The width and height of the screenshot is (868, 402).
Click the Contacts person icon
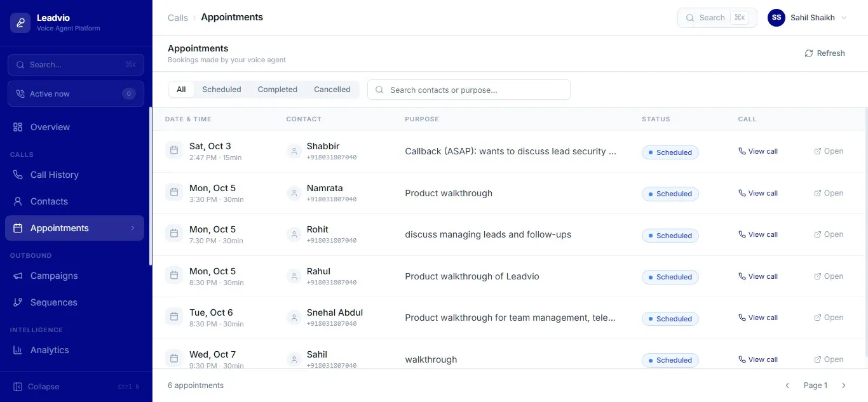pos(18,201)
